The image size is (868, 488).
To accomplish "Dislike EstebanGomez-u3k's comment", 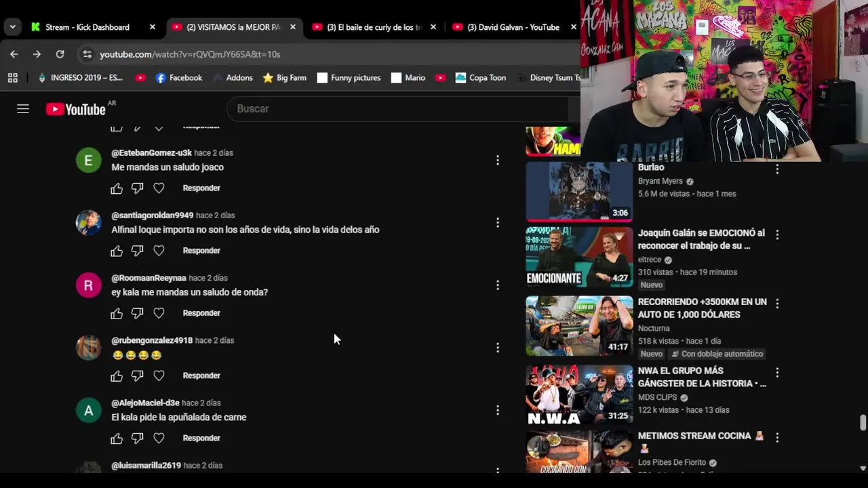I will coord(137,188).
